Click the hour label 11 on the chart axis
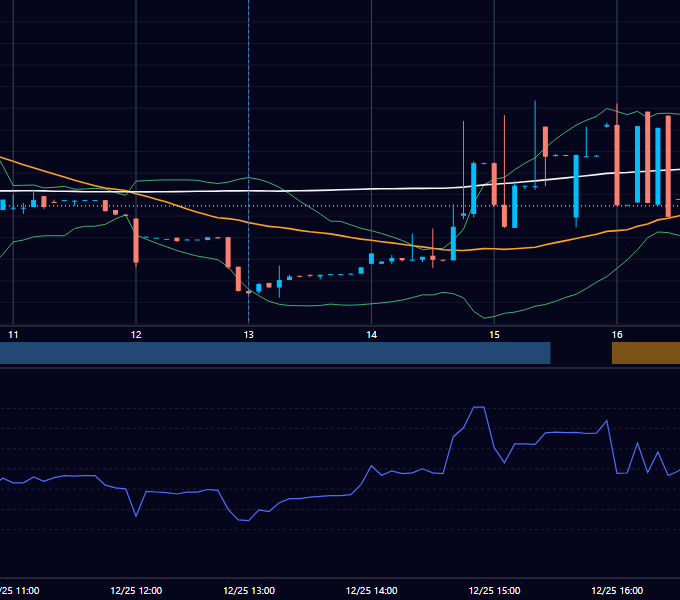This screenshot has width=680, height=600. point(13,335)
